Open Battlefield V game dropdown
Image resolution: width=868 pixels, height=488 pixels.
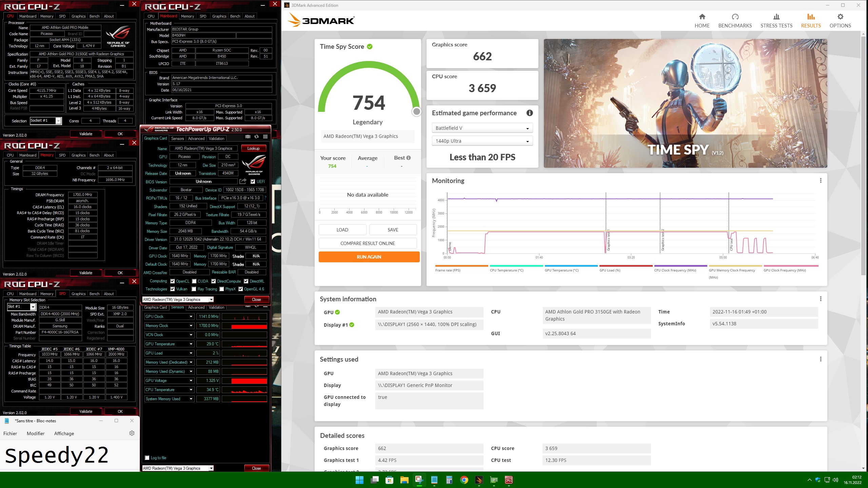pyautogui.click(x=482, y=128)
